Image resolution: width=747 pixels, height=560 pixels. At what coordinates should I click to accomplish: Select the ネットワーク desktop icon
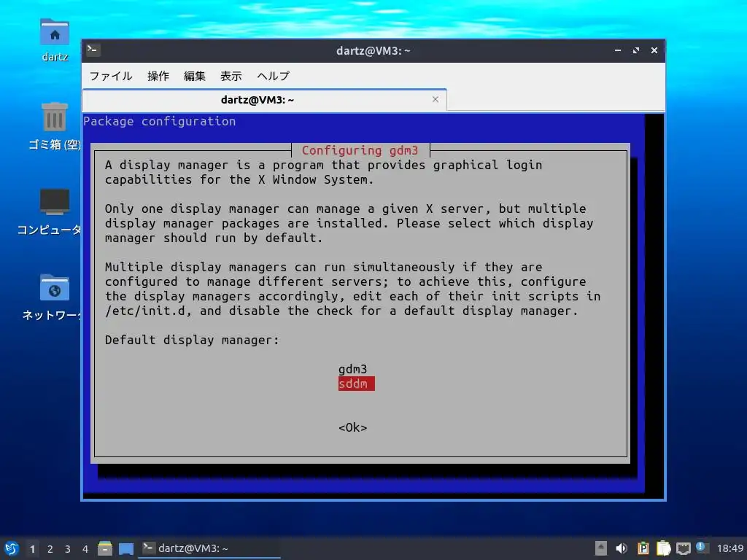click(x=53, y=297)
